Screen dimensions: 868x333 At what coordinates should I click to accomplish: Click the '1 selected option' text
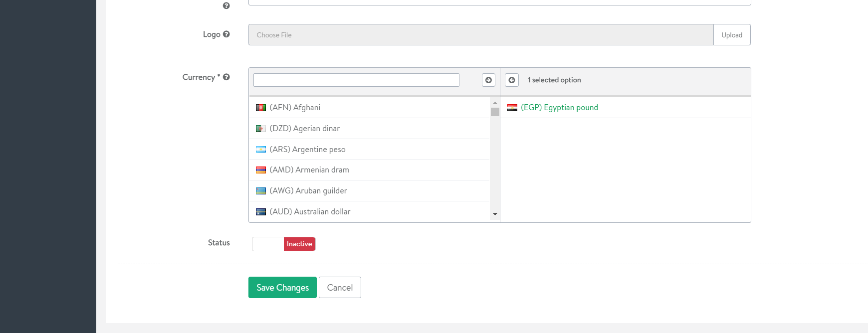[554, 80]
